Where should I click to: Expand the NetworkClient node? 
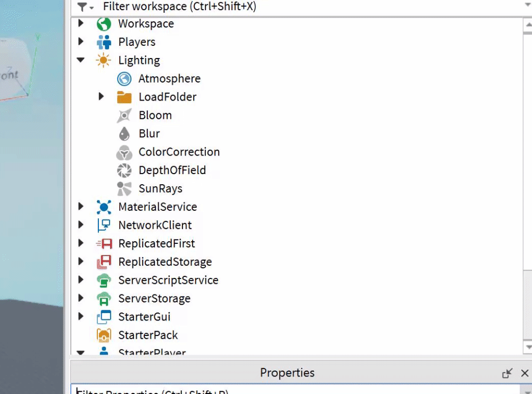click(81, 225)
